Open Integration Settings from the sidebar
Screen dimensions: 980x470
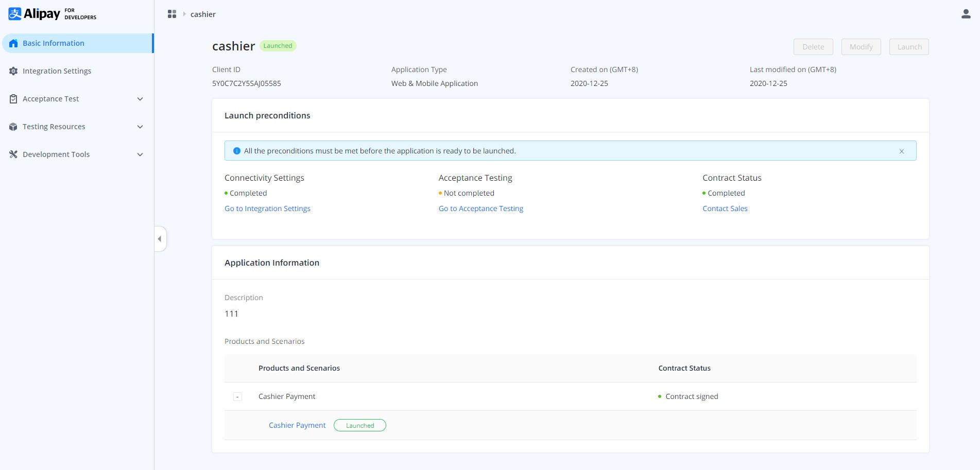point(57,71)
